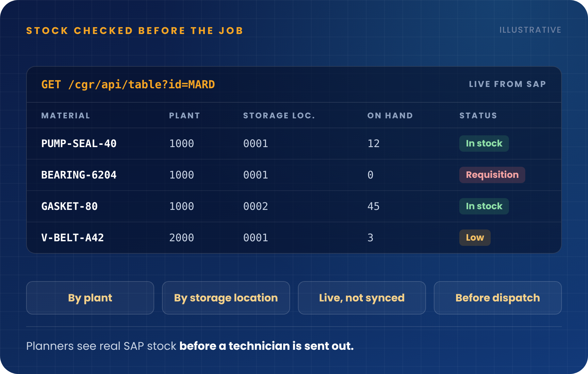The height and width of the screenshot is (374, 588).
Task: Select the V-BELT-A42 material cell
Action: pyautogui.click(x=73, y=238)
